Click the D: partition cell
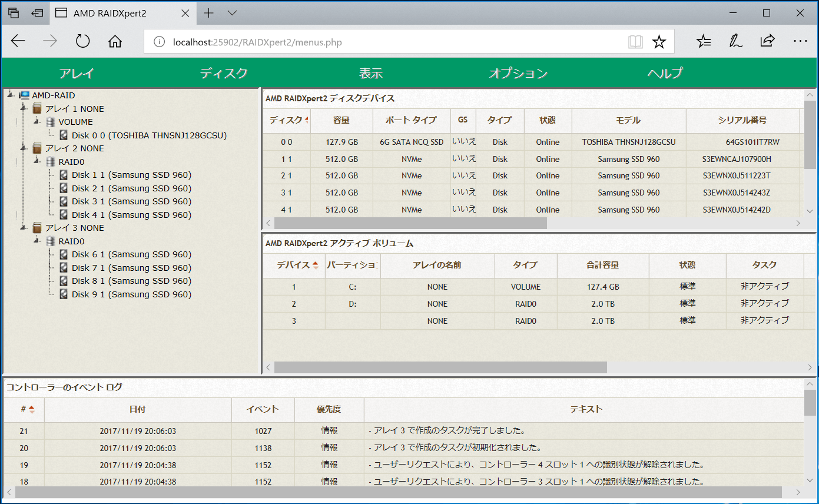This screenshot has height=504, width=819. pyautogui.click(x=353, y=304)
